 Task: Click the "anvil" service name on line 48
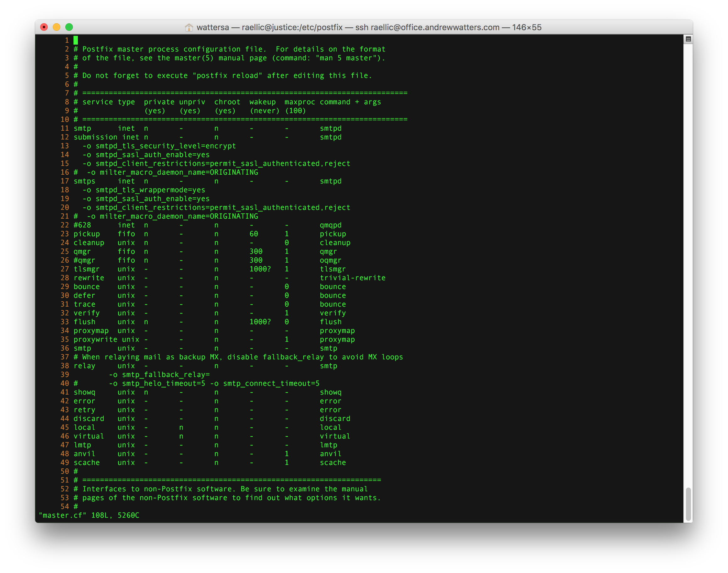point(84,454)
